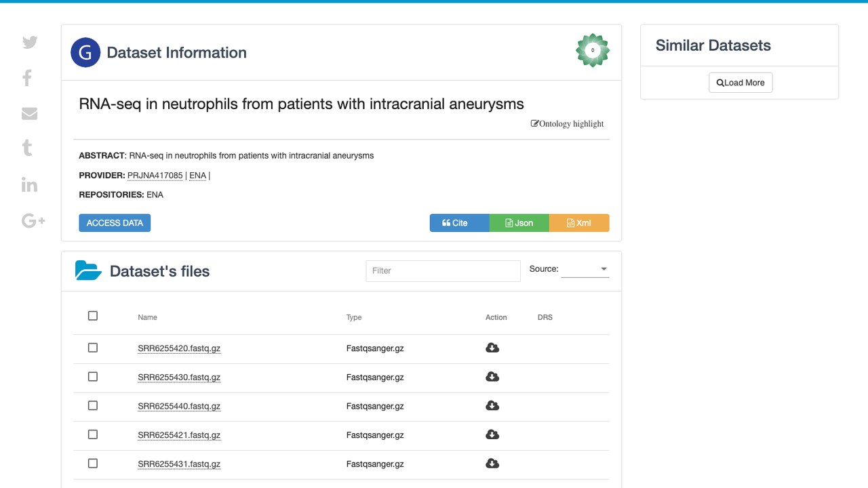Share dataset by email icon

(29, 113)
